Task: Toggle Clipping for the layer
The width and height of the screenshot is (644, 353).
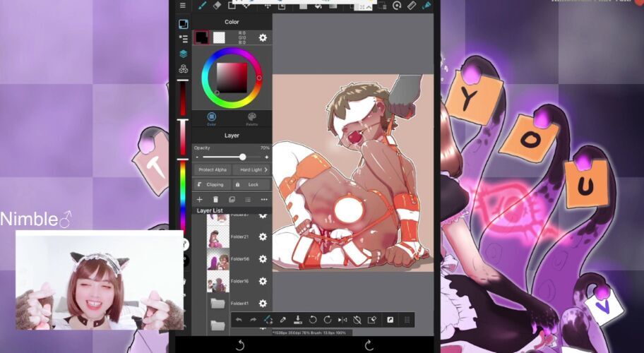Action: coord(211,184)
